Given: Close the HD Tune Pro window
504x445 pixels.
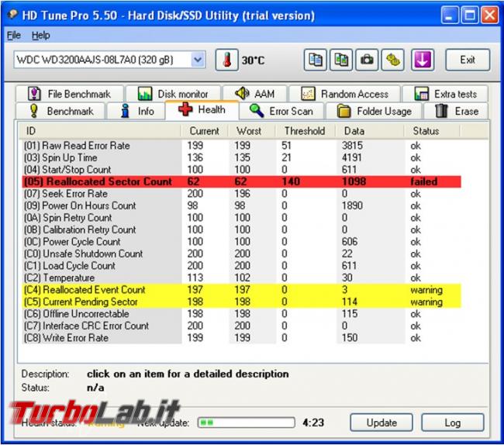Looking at the screenshot, I should (489, 15).
